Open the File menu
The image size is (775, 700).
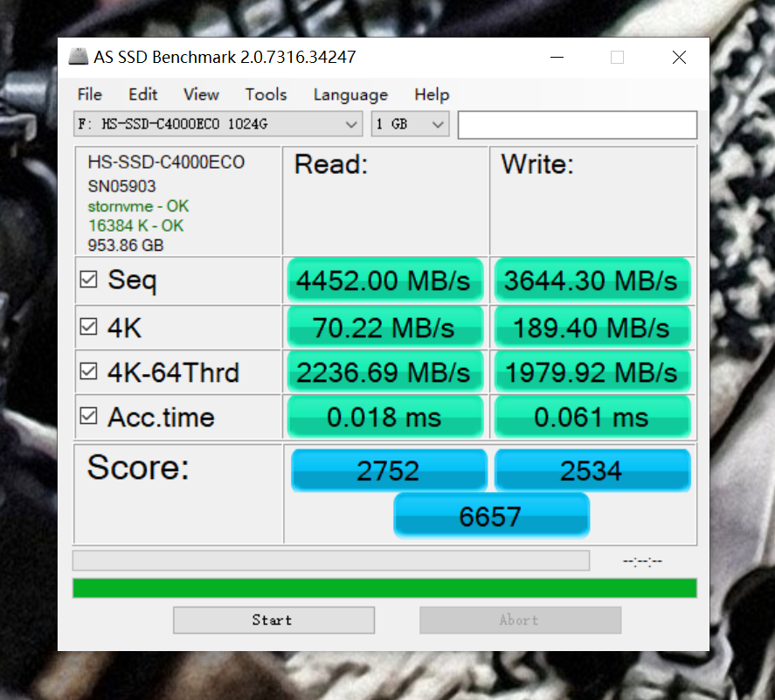[89, 94]
